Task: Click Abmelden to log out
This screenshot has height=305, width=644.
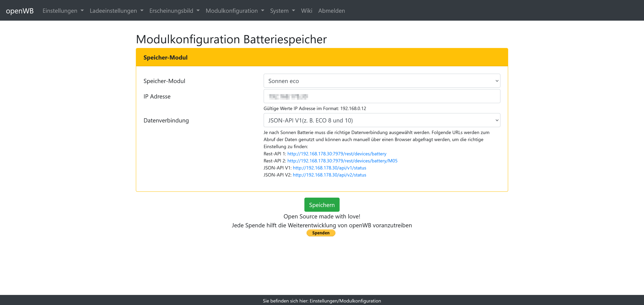Action: (331, 11)
